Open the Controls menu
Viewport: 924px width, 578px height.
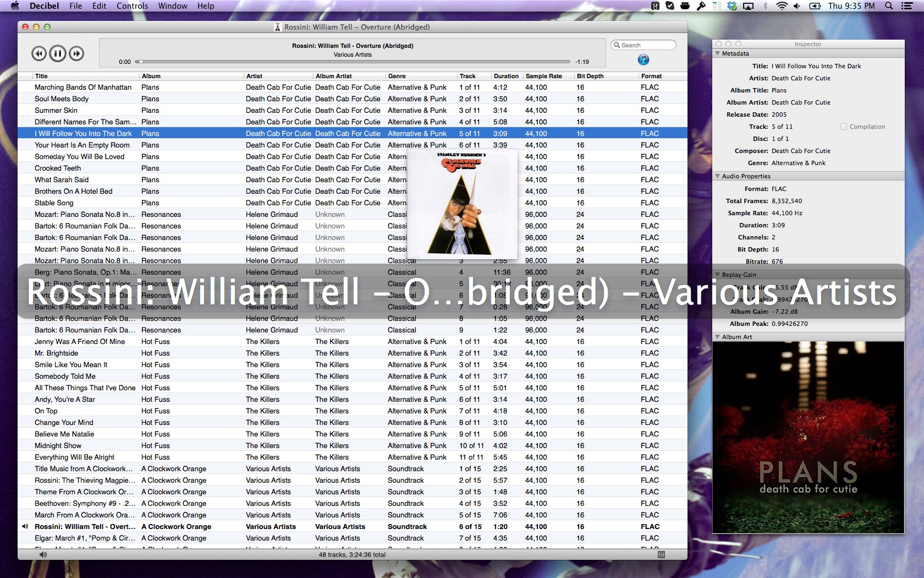(133, 6)
